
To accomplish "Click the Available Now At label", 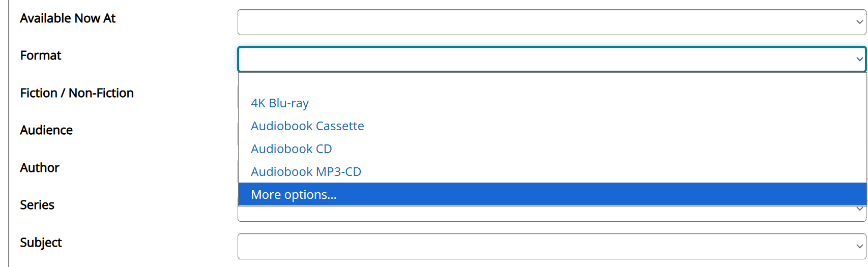I will point(68,18).
